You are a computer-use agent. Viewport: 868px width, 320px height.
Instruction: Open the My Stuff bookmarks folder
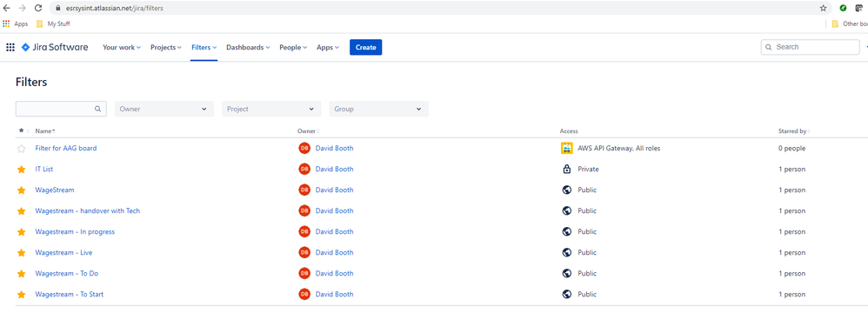(53, 23)
